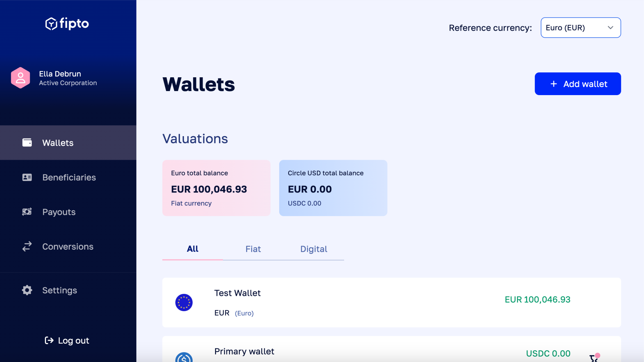Screen dimensions: 644x362
Task: Click the Add wallet button
Action: pyautogui.click(x=578, y=84)
